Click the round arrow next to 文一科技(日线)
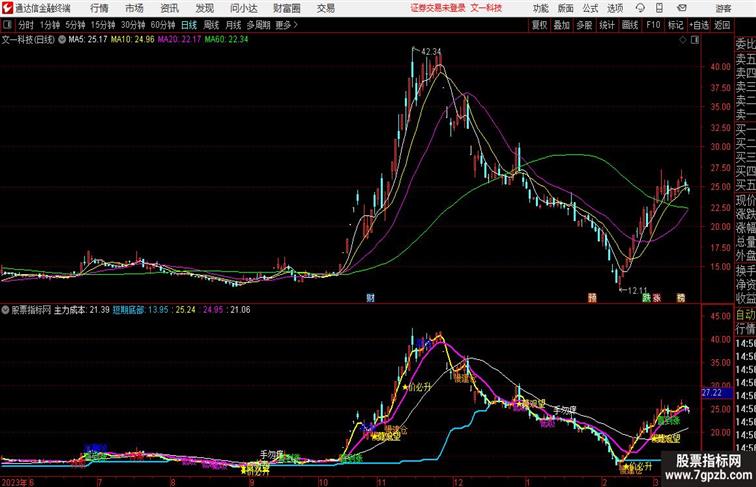Screen dimensions: 756x487 pos(62,40)
